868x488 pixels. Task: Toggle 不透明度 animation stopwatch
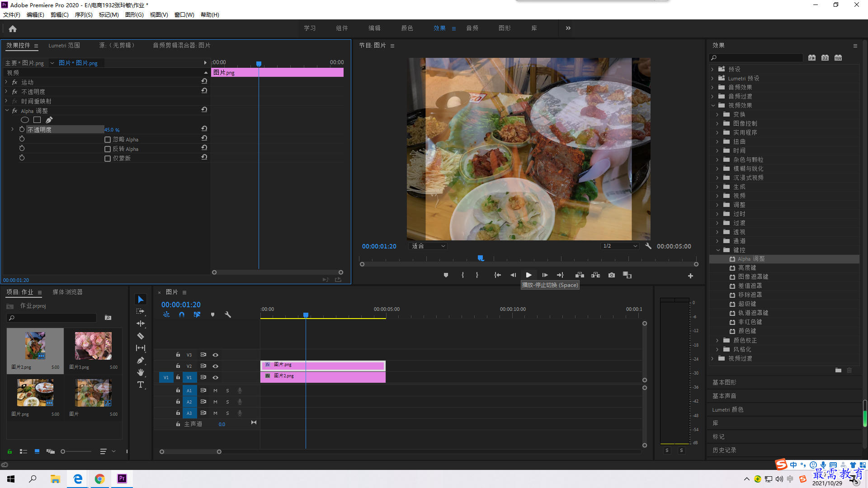pos(22,129)
